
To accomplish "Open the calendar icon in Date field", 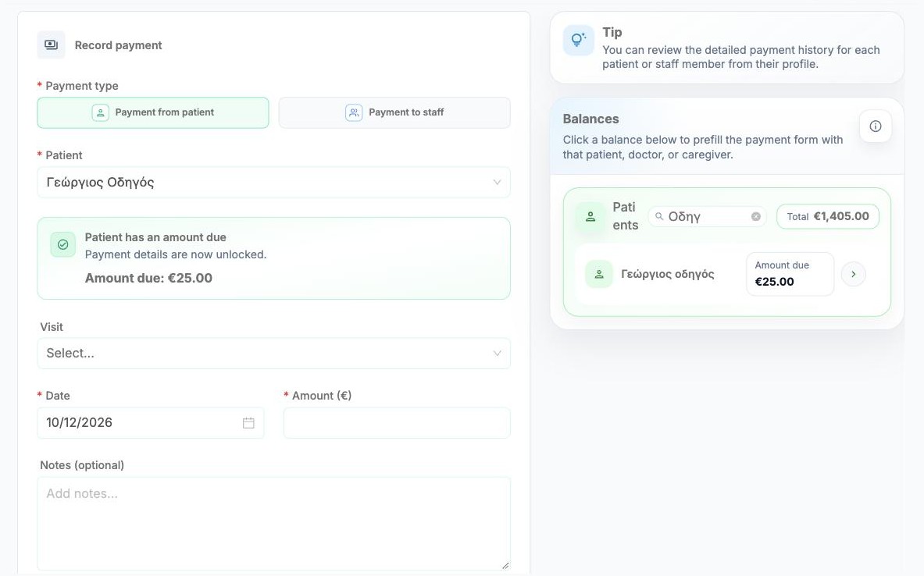I will click(248, 423).
